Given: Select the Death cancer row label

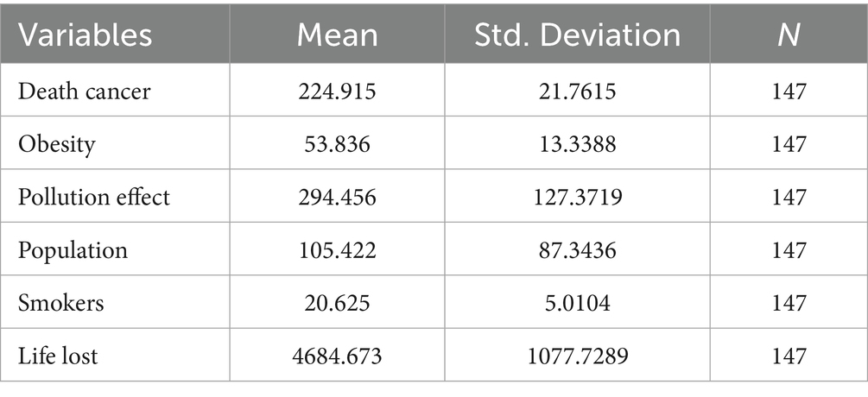Looking at the screenshot, I should pos(84,91).
